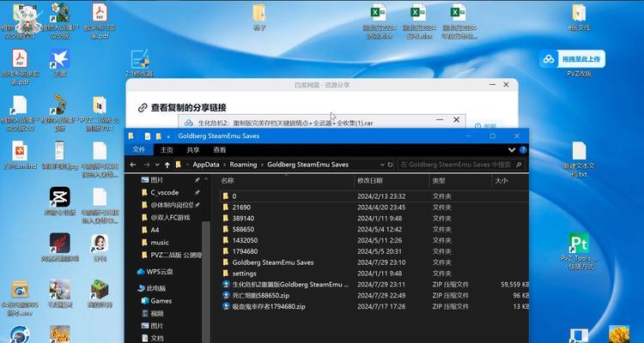Minimize the 百度网盘 资源分享 window
644x343 pixels.
493,85
